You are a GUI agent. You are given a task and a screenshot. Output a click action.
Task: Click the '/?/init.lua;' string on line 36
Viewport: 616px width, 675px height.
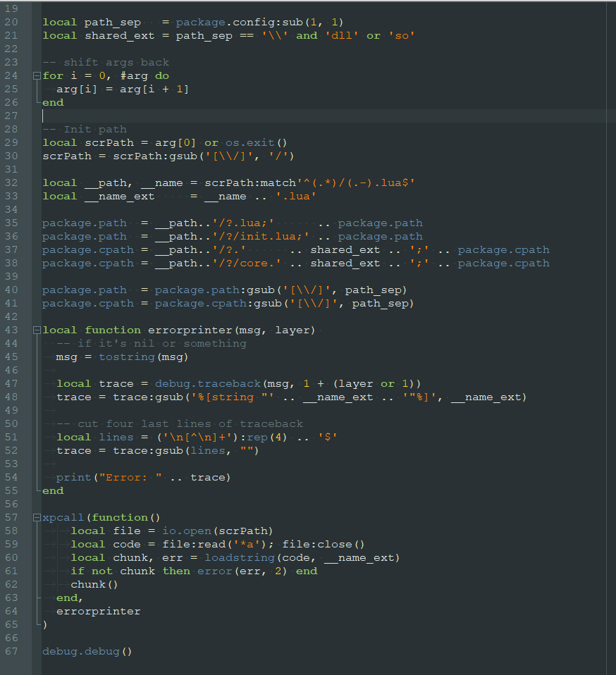tap(261, 236)
